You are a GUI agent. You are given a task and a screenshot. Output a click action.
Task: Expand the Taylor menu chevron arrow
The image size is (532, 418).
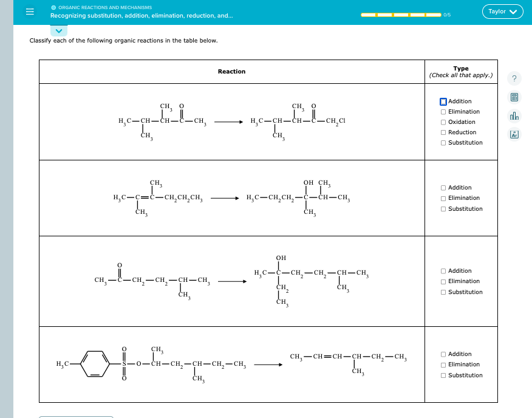click(x=515, y=11)
